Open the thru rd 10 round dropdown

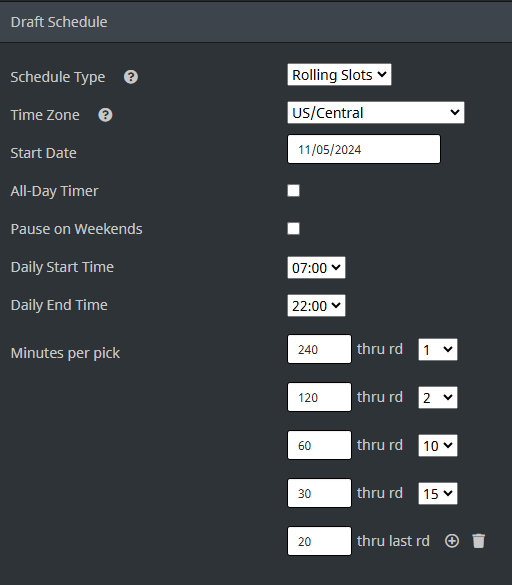pyautogui.click(x=438, y=445)
